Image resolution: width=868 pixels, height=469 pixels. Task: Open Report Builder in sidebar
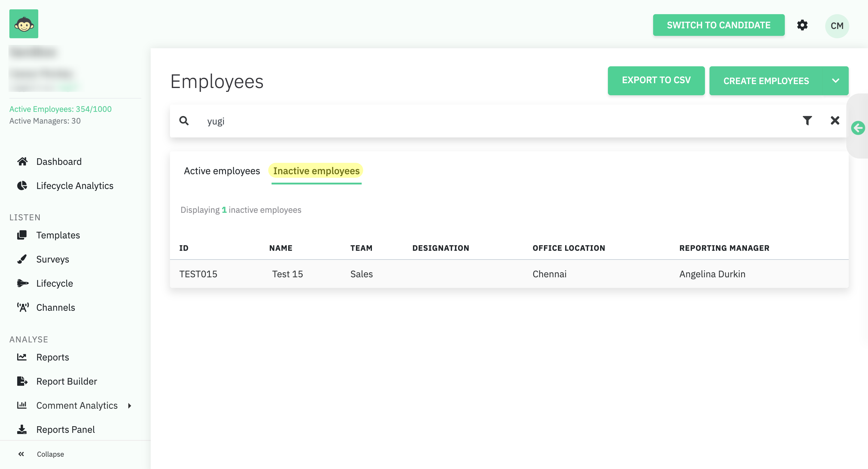66,381
